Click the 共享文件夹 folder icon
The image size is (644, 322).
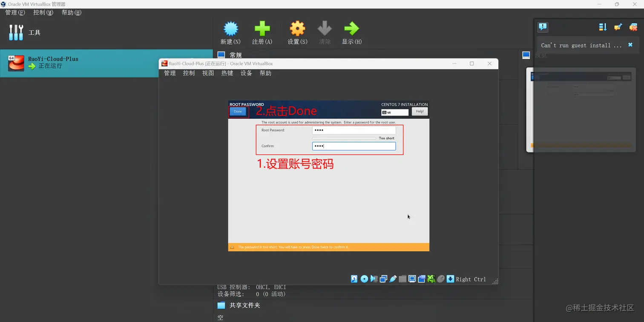pos(221,305)
